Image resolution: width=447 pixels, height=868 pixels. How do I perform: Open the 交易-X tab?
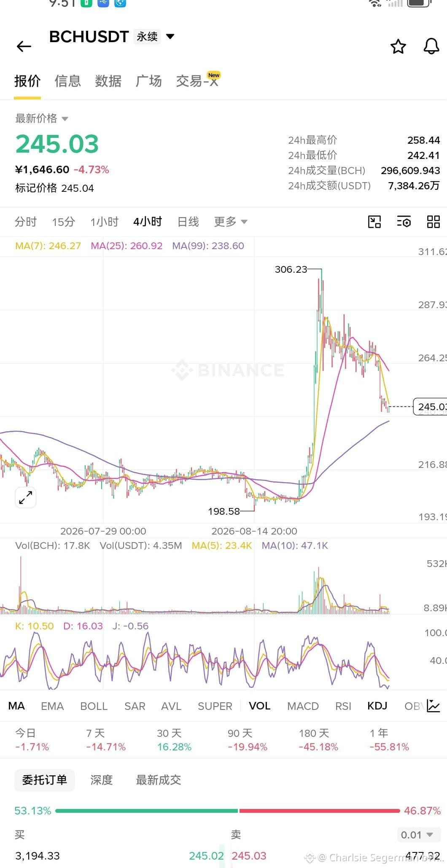(x=197, y=81)
